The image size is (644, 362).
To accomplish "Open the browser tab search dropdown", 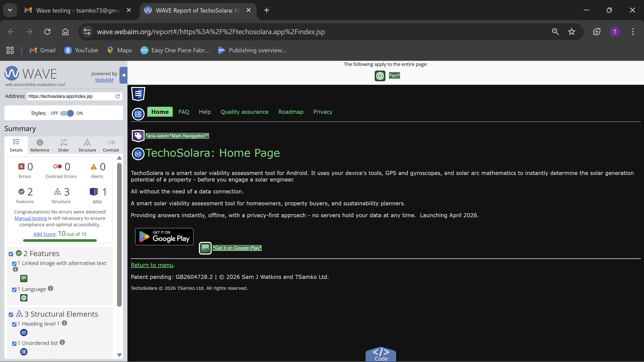I will point(10,10).
